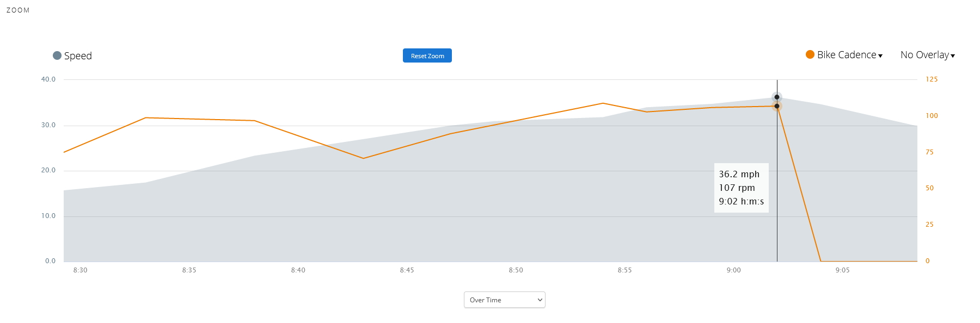The width and height of the screenshot is (980, 323).
Task: Click the 9:05 time axis label
Action: pos(842,270)
